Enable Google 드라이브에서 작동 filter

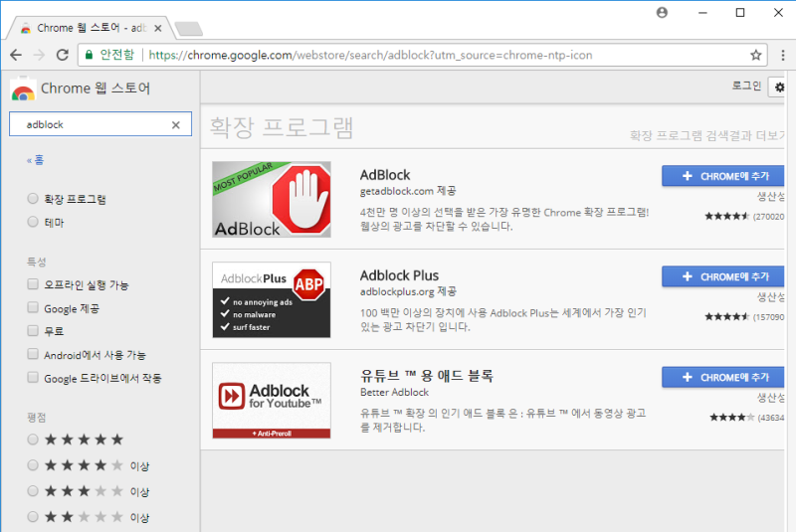[x=33, y=377]
